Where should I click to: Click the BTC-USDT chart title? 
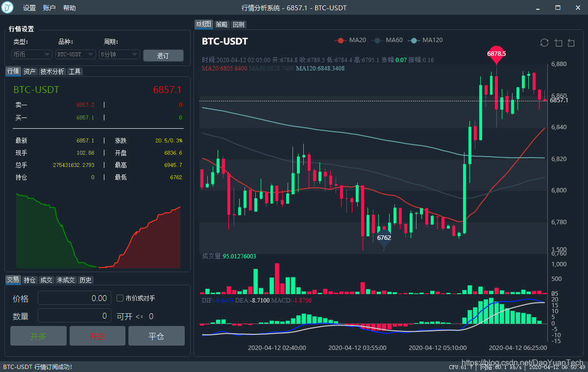pyautogui.click(x=225, y=42)
